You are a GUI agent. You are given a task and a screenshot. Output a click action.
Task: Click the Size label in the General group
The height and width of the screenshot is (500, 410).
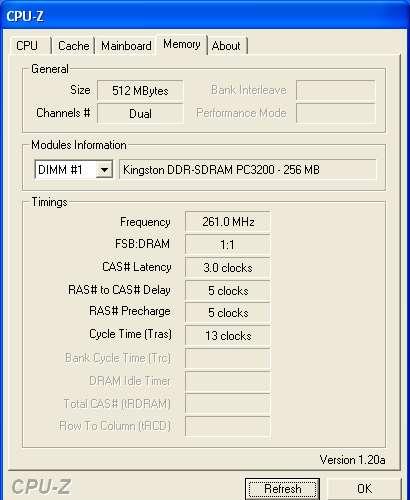click(x=80, y=90)
